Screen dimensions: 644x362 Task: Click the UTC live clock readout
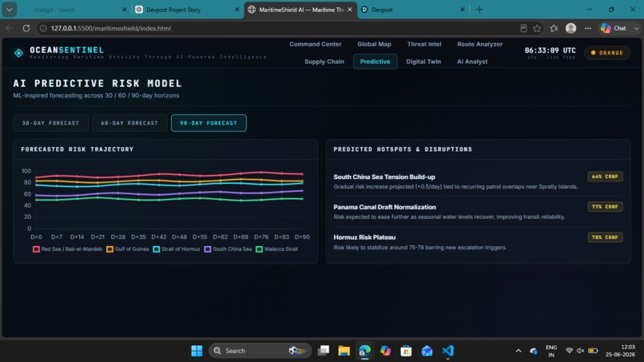[550, 50]
